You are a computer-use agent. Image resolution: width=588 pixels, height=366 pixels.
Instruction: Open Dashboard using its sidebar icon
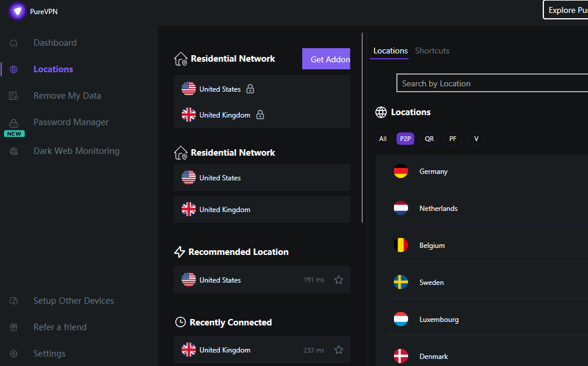(13, 42)
